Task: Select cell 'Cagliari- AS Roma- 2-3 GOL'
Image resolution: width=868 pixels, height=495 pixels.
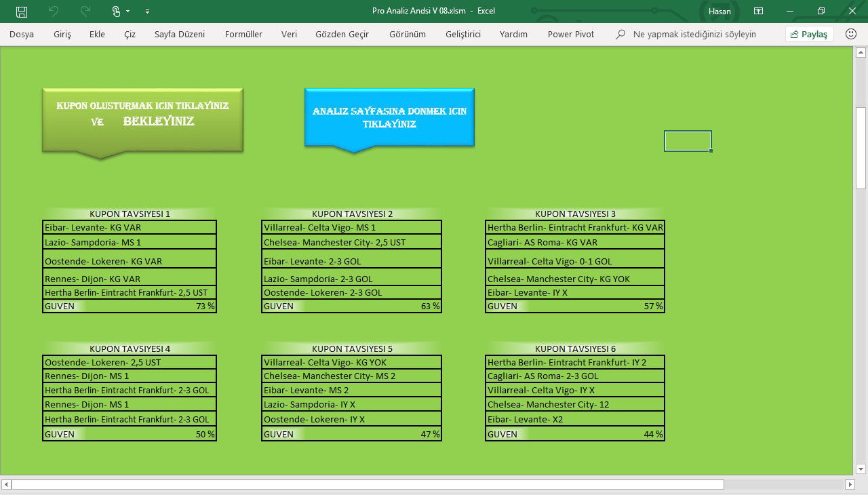Action: [x=575, y=376]
